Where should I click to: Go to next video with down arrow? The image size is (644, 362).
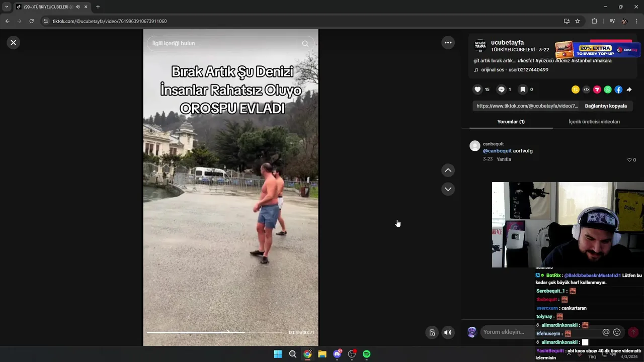(x=448, y=189)
